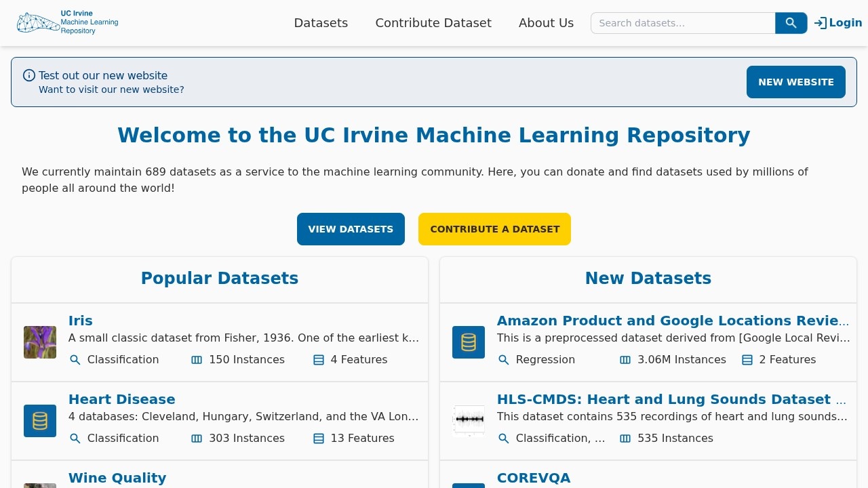The image size is (868, 488).
Task: Open the Heart Disease dataset link
Action: point(122,399)
